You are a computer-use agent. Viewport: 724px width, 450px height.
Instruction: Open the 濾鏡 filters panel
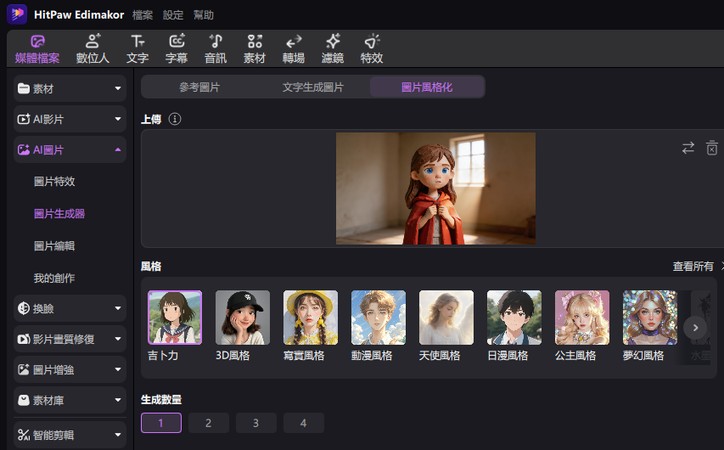point(332,48)
